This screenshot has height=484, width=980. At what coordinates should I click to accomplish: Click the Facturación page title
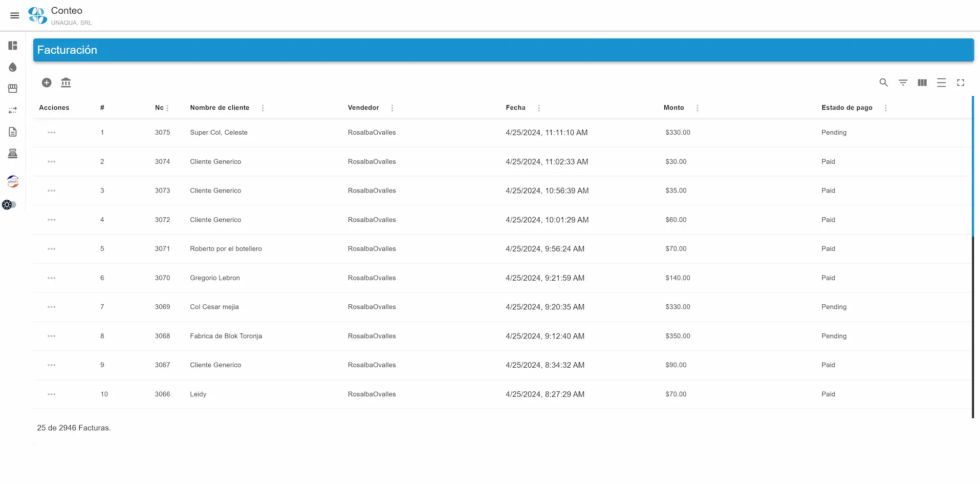click(67, 50)
